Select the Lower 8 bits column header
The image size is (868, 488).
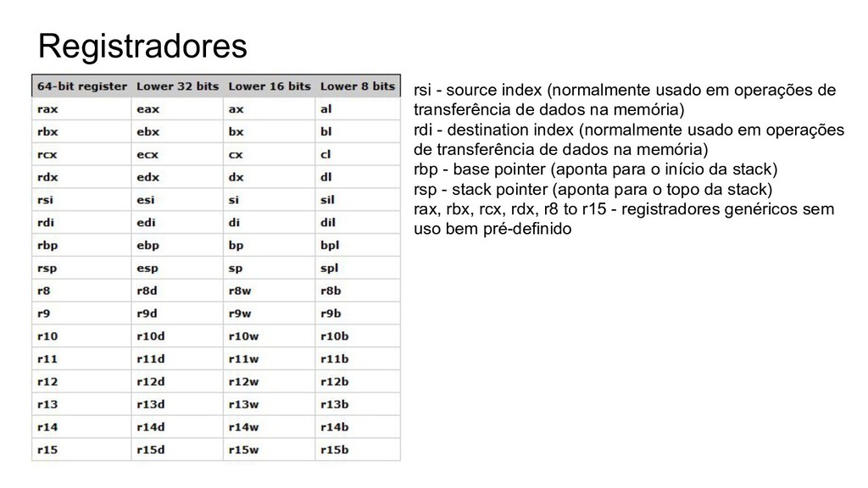[x=358, y=86]
